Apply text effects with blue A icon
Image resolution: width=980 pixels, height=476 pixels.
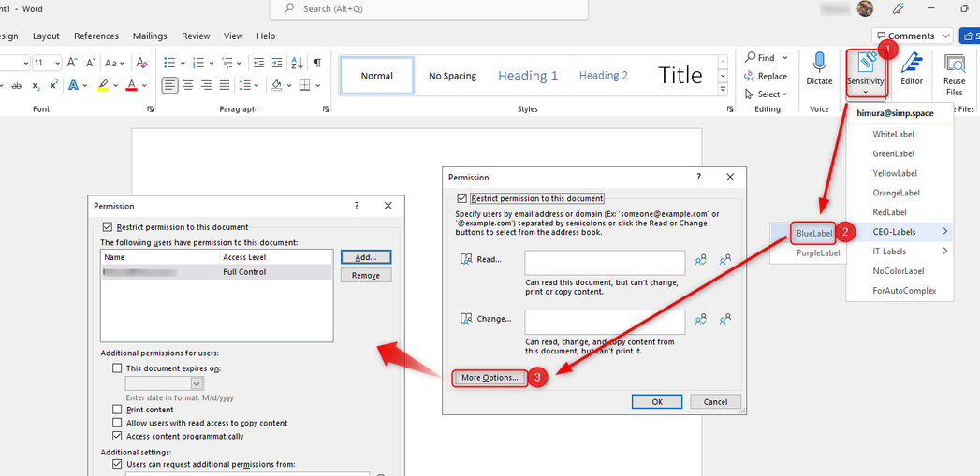coord(72,85)
